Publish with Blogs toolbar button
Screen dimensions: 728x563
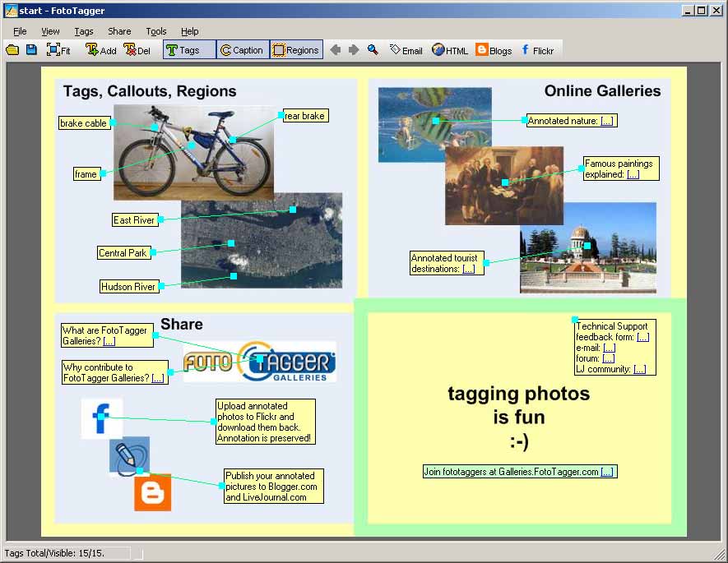[x=494, y=50]
